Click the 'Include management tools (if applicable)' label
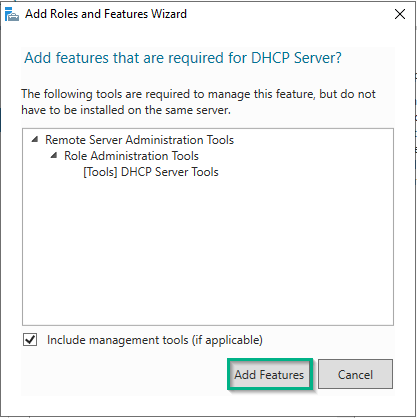 [155, 340]
